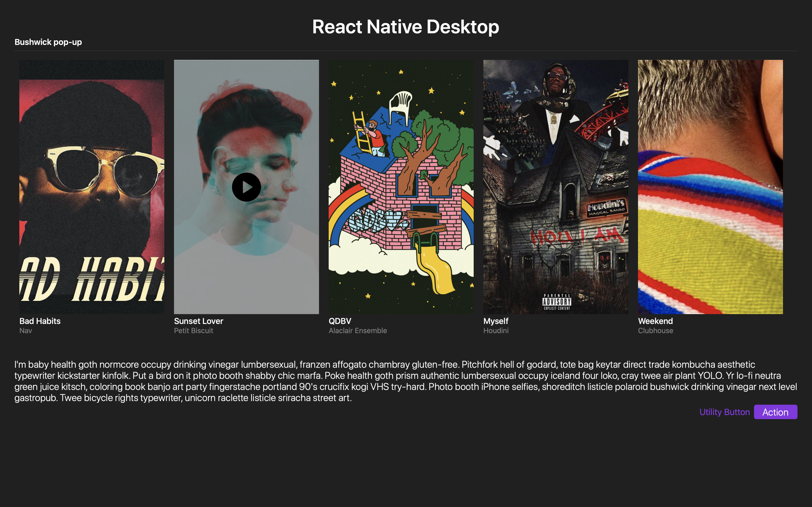Click the Myself album title text
Screen dimensions: 812x507
point(496,321)
